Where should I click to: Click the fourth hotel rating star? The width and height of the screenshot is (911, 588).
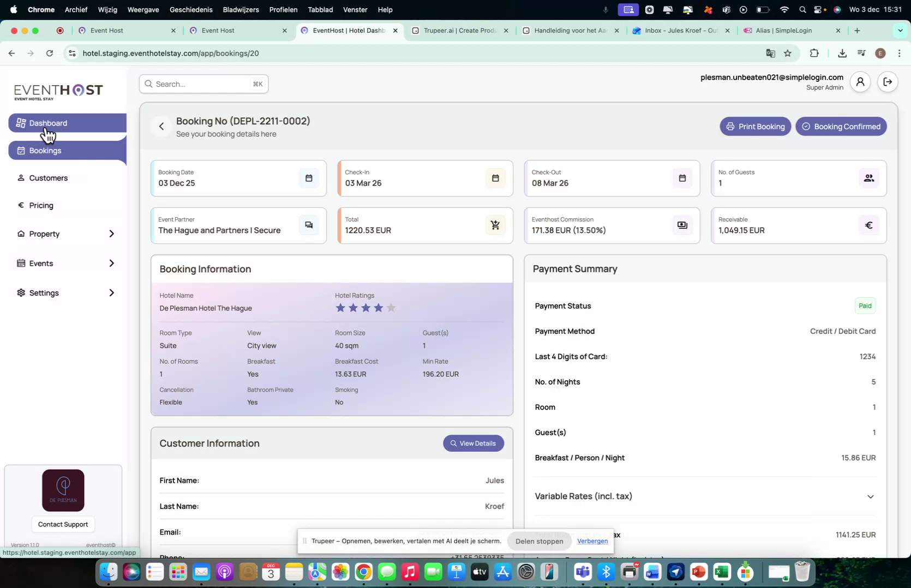point(379,308)
